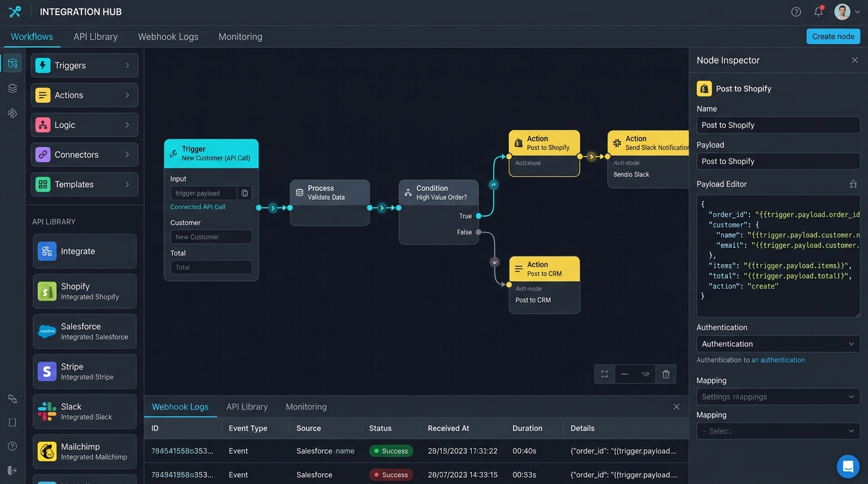Click the panel icon in lower sidebar
The width and height of the screenshot is (868, 484).
point(13,422)
